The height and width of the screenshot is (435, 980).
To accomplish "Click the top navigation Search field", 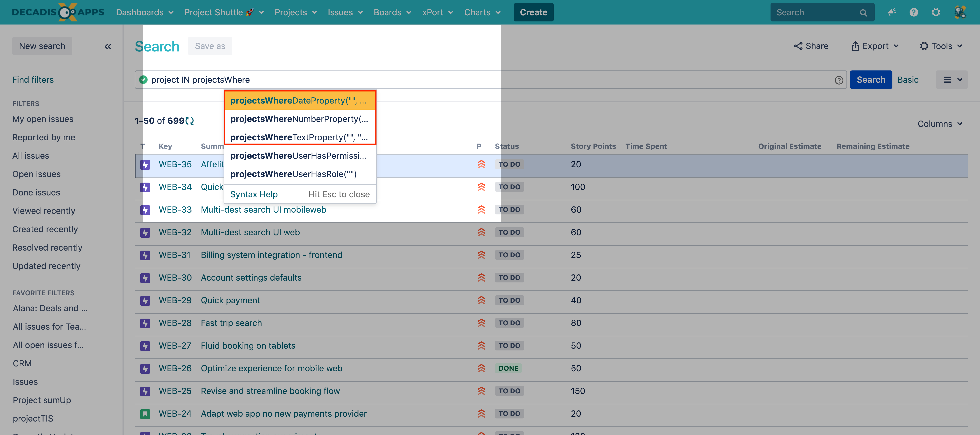I will pyautogui.click(x=822, y=12).
